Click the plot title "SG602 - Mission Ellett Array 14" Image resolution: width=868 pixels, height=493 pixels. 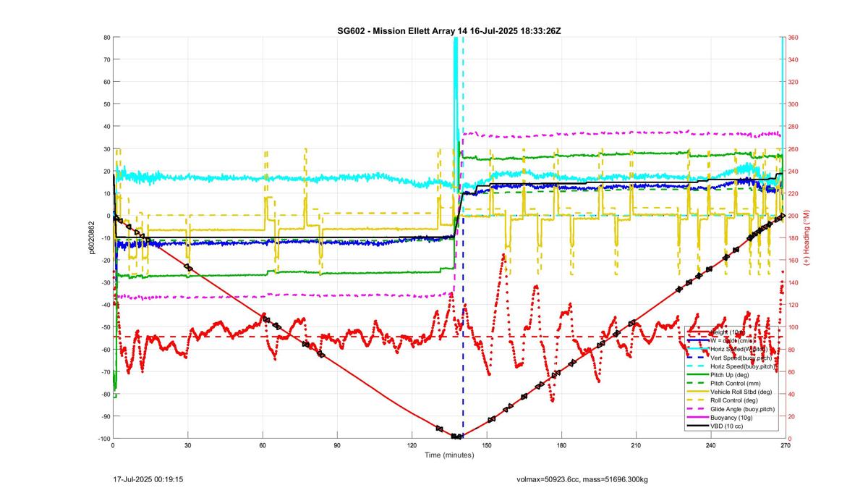point(401,30)
